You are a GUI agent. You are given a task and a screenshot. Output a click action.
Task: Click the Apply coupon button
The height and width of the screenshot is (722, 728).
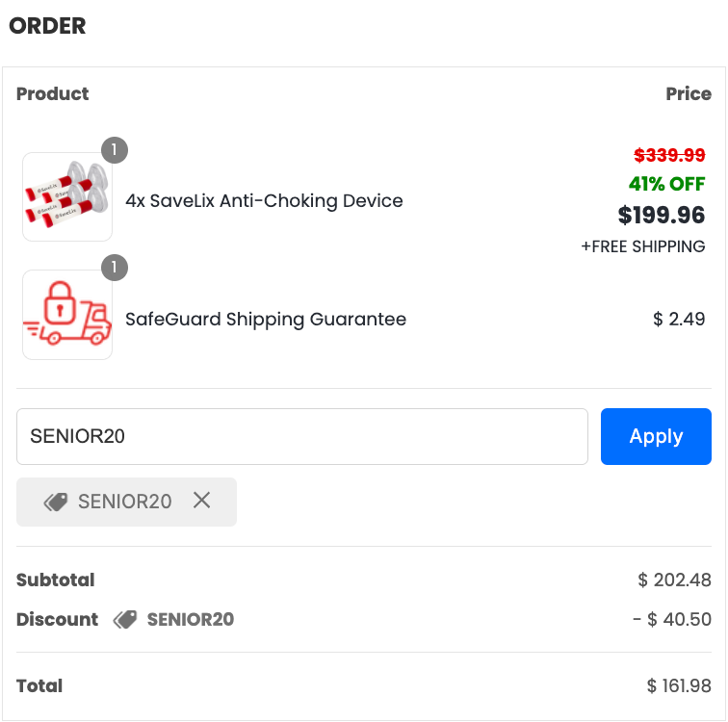(x=656, y=436)
